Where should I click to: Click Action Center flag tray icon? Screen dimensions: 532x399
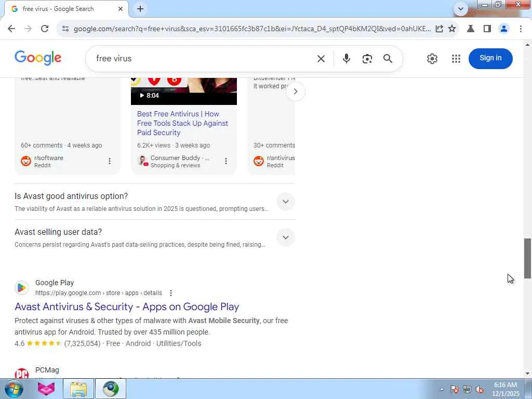click(x=454, y=390)
